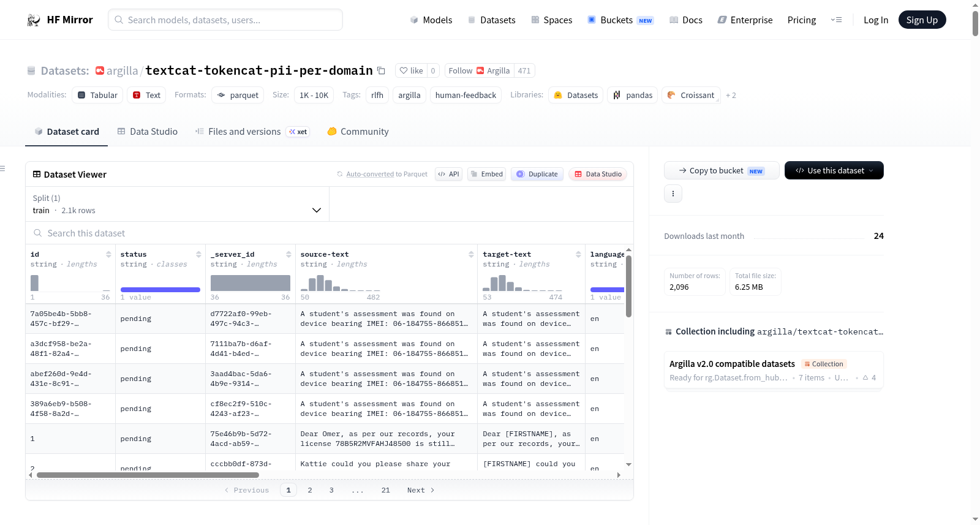Click the sort icon on the source-text column
The width and height of the screenshot is (980, 525).
pyautogui.click(x=471, y=254)
